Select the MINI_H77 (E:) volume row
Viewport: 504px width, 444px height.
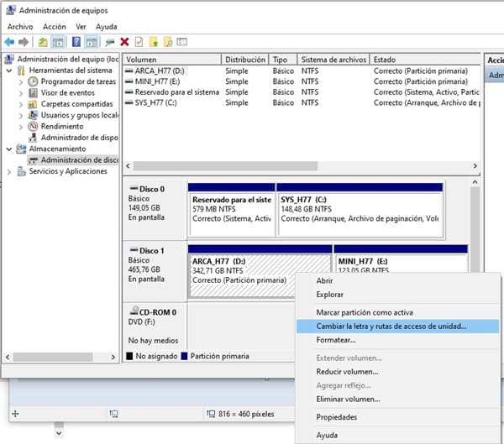[157, 81]
